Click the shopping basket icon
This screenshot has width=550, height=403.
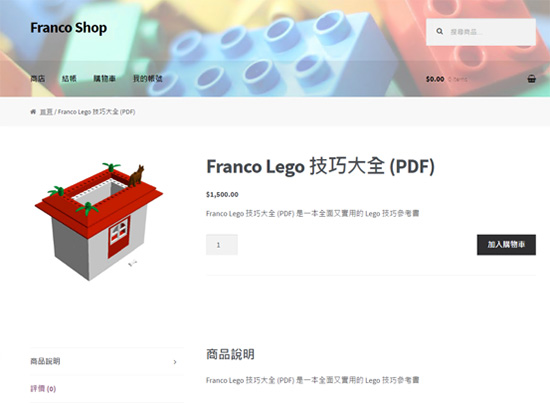(531, 79)
